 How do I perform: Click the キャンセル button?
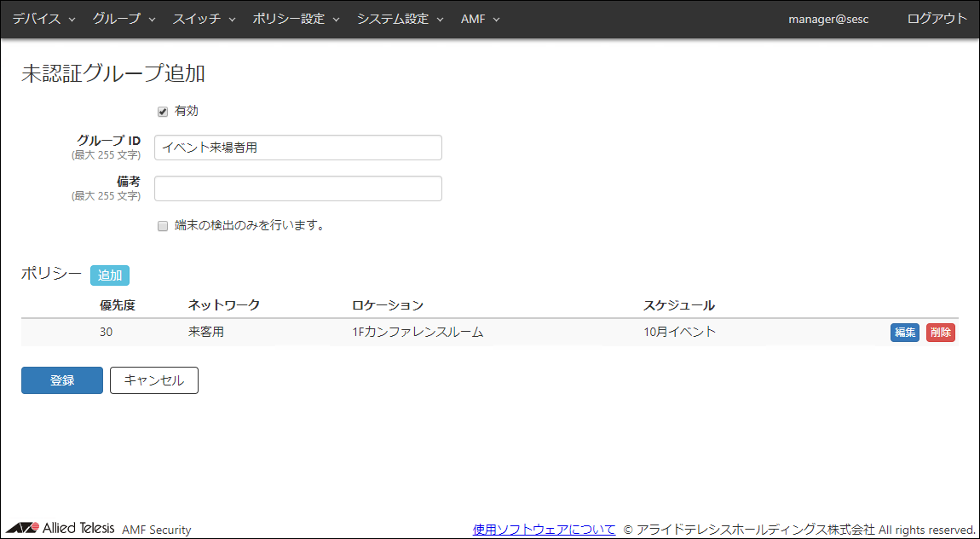tap(154, 380)
